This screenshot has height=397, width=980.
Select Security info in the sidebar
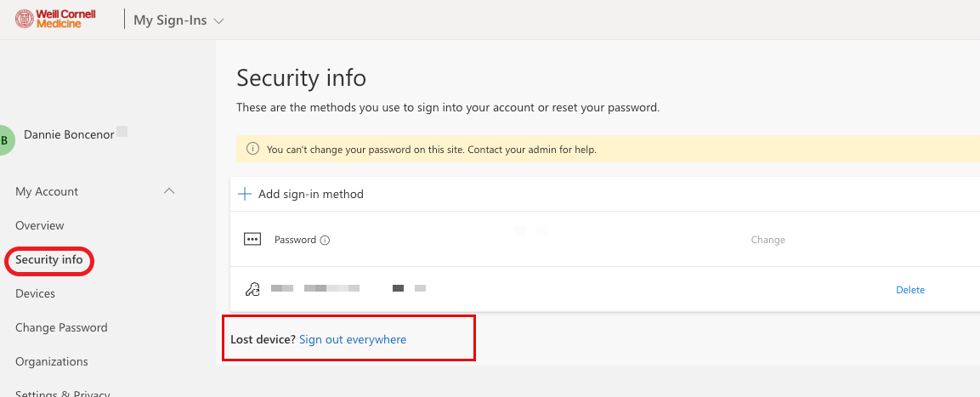point(48,259)
